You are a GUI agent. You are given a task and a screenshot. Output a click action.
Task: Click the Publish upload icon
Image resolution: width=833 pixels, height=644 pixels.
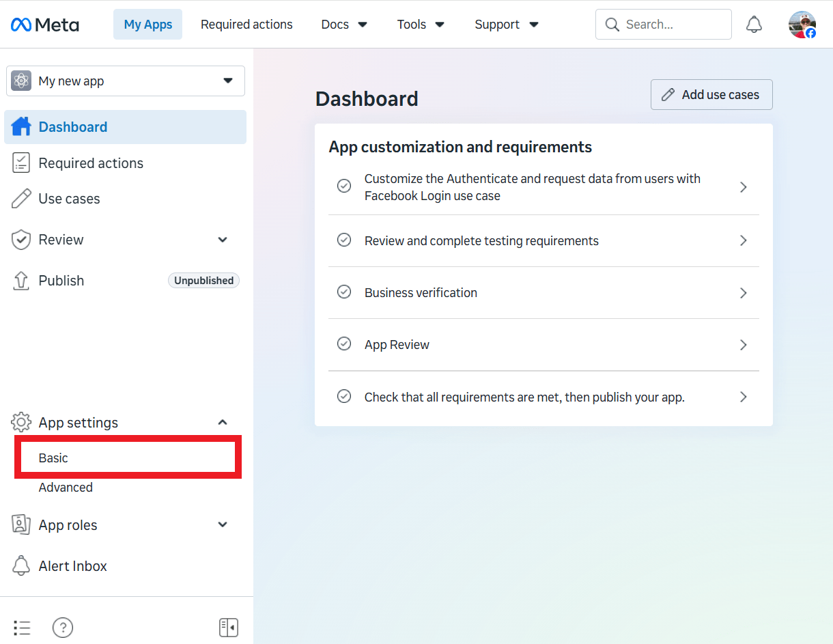(x=21, y=281)
